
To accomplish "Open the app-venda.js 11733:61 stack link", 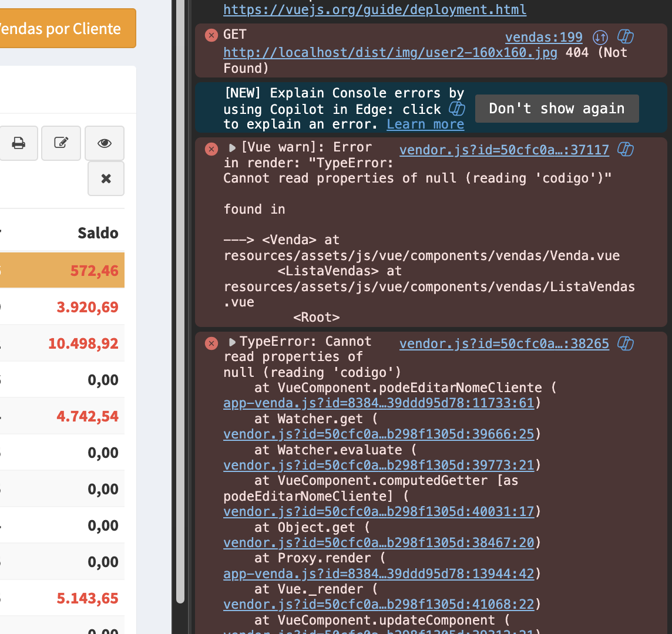I will tap(378, 403).
